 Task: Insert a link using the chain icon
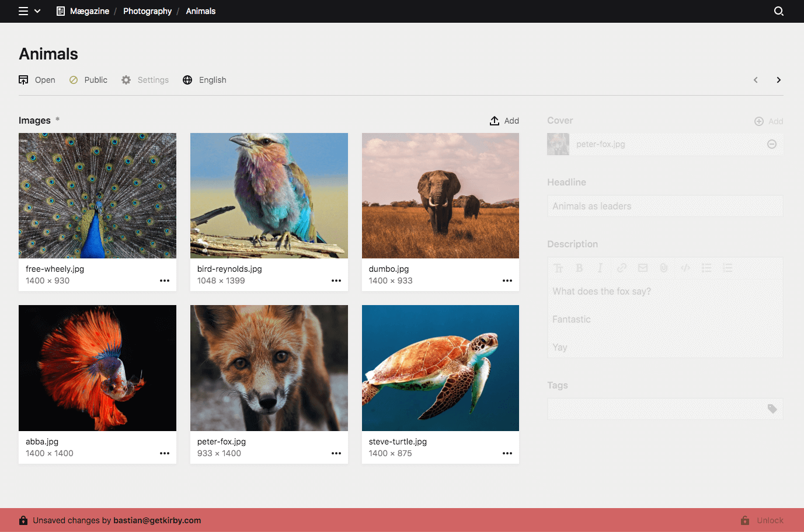(621, 268)
